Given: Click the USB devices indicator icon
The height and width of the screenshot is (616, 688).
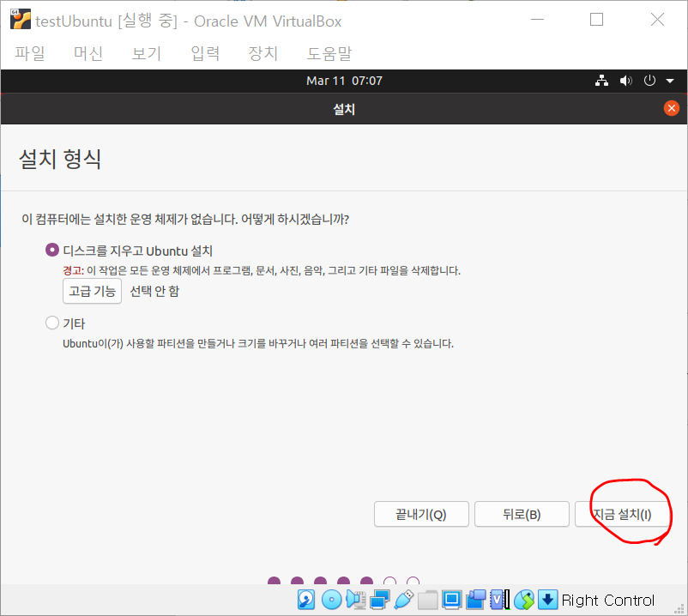Looking at the screenshot, I should [404, 600].
